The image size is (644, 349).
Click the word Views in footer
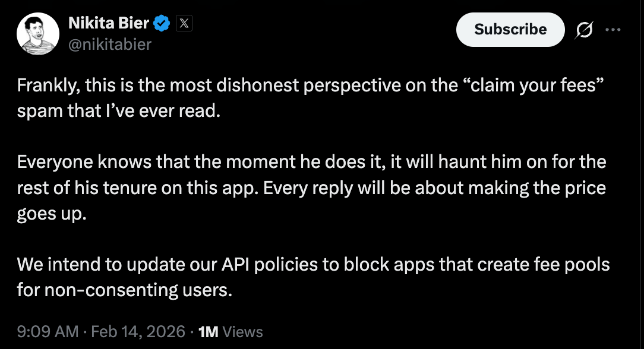(x=244, y=331)
